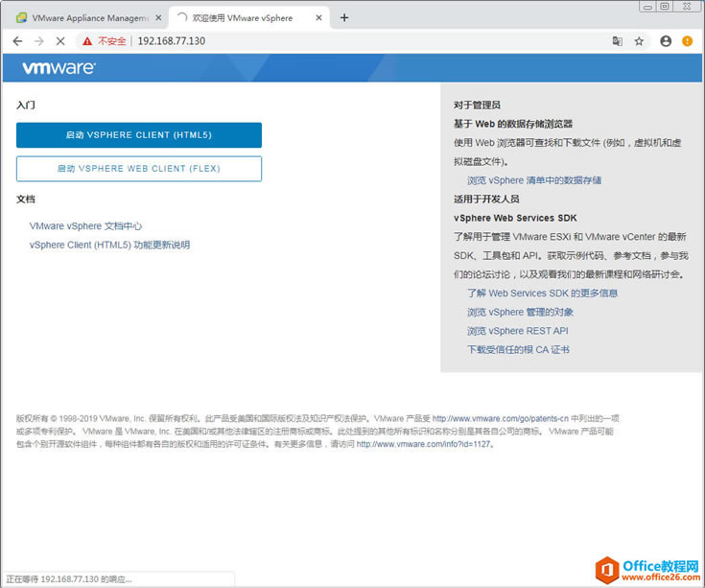The image size is (705, 588).
Task: Click the 适用于开发人员 heading
Action: click(486, 200)
